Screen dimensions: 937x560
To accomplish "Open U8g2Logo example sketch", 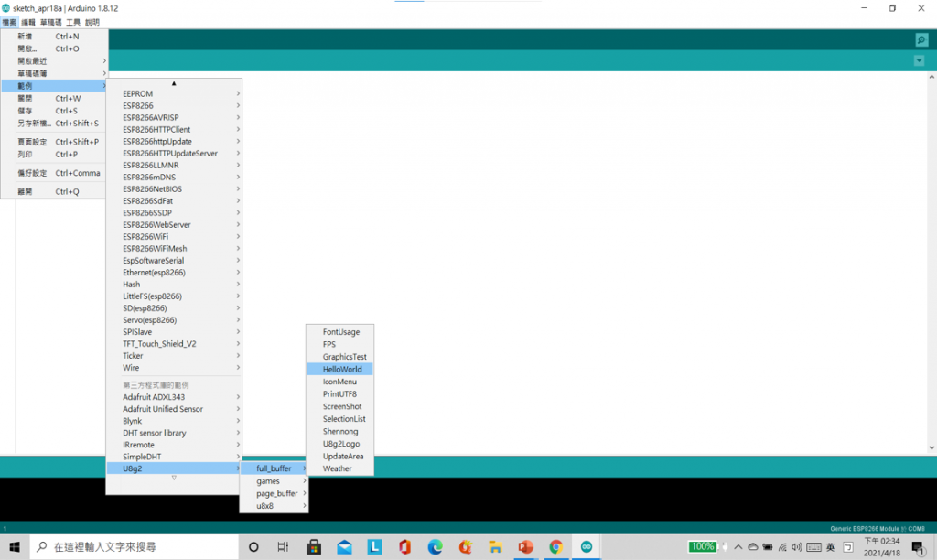I will coord(340,444).
